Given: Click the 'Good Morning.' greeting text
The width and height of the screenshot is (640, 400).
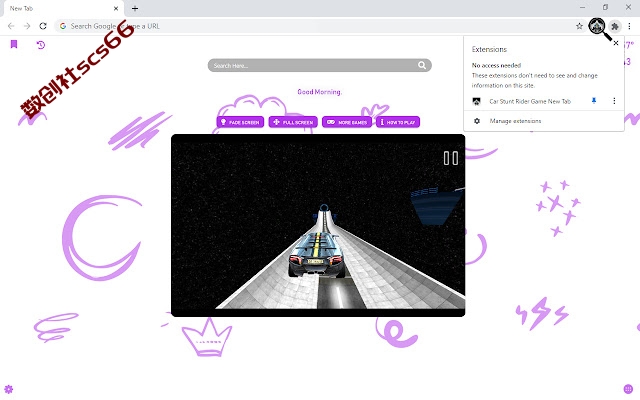Looking at the screenshot, I should click(320, 92).
